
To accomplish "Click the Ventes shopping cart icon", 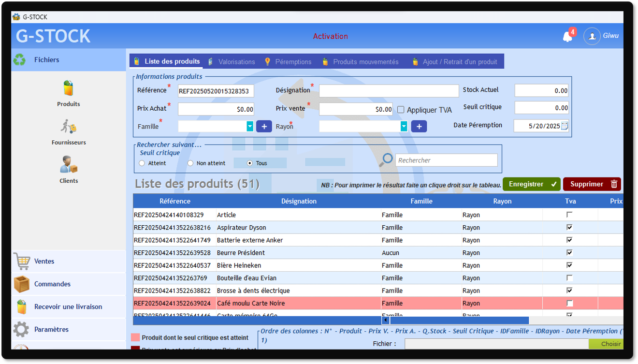I will pos(22,262).
